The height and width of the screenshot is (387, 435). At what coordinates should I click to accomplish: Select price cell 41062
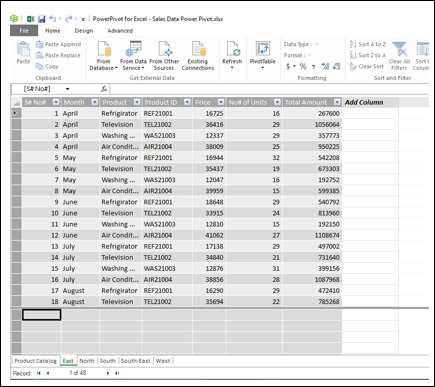210,235
